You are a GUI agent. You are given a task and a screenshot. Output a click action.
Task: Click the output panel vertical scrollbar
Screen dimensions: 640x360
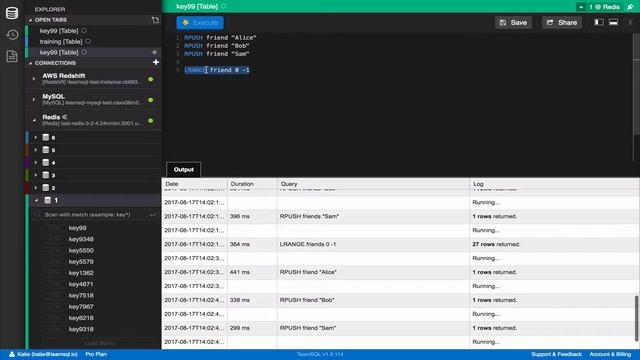[636, 318]
